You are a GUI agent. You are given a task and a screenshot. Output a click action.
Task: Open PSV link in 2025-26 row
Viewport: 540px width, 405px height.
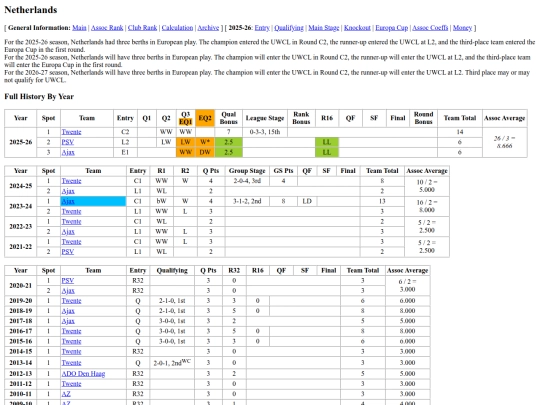[x=68, y=142]
